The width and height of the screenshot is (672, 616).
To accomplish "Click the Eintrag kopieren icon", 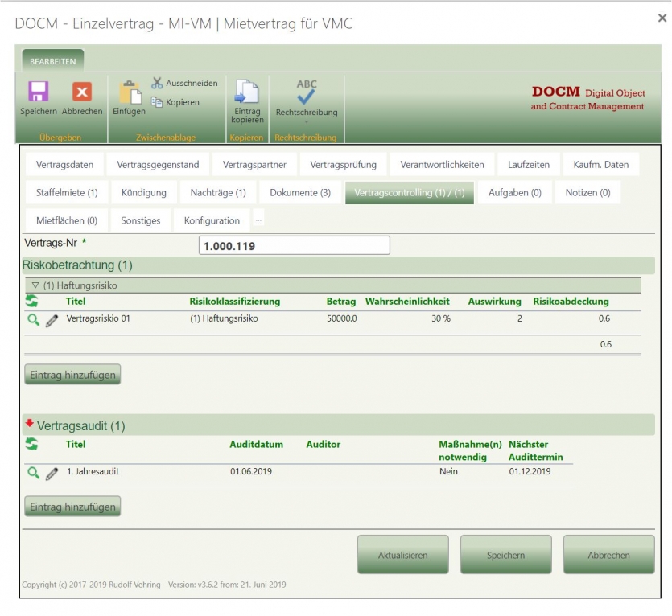I will pos(247,91).
